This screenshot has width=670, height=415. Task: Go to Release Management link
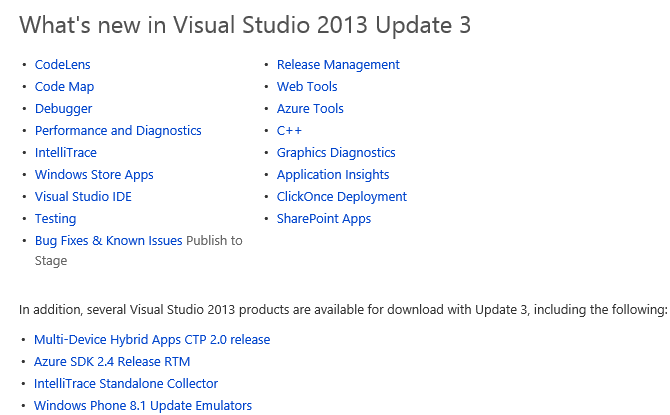[x=338, y=65]
